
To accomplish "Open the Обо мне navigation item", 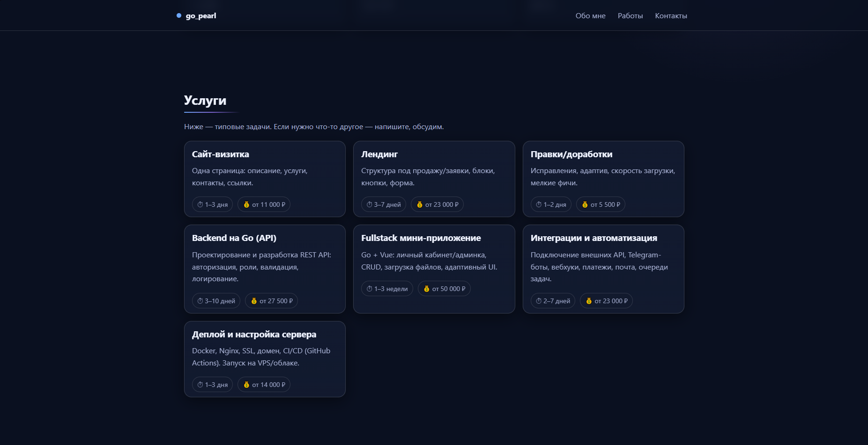I will click(x=590, y=16).
